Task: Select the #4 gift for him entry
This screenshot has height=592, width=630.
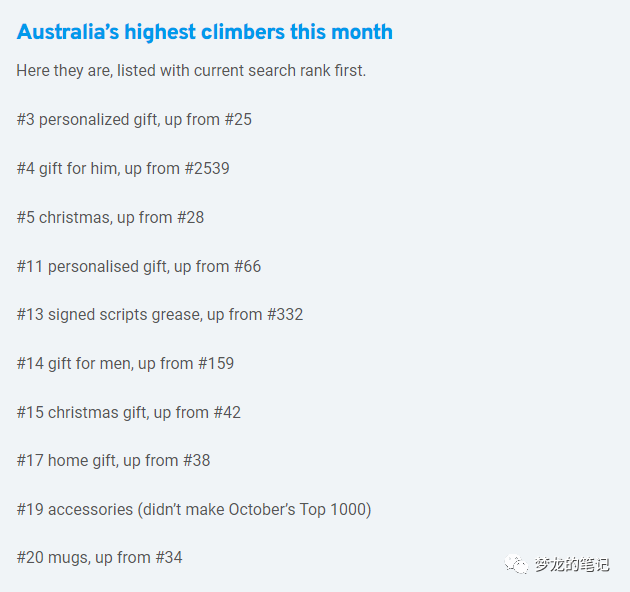Action: [x=123, y=169]
